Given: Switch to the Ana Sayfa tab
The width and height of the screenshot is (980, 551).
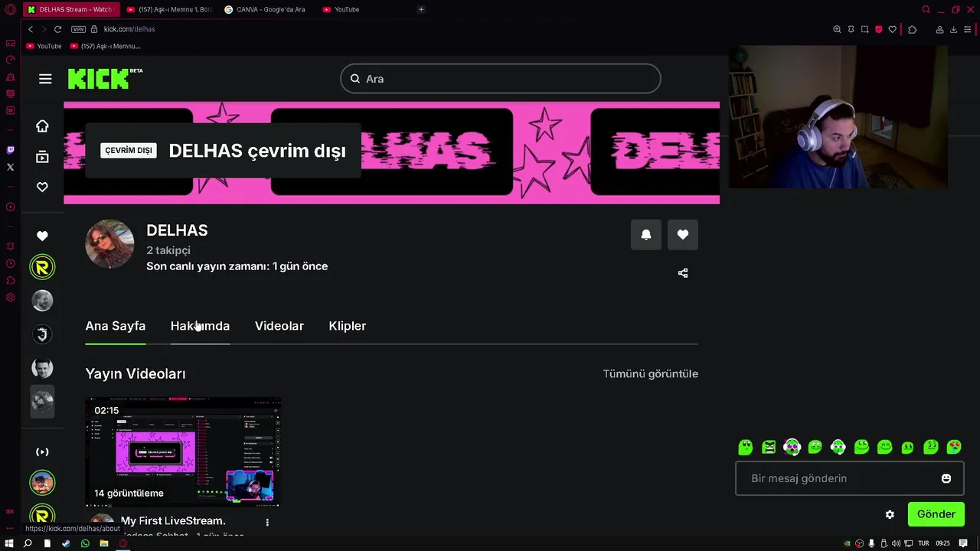Looking at the screenshot, I should (x=116, y=326).
